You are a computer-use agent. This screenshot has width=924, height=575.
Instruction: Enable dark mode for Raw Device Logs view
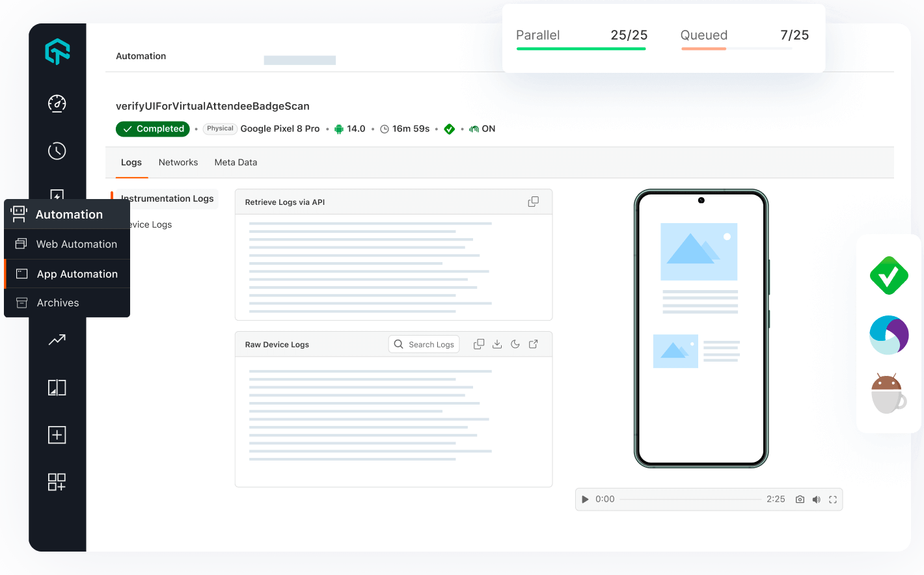click(x=515, y=343)
